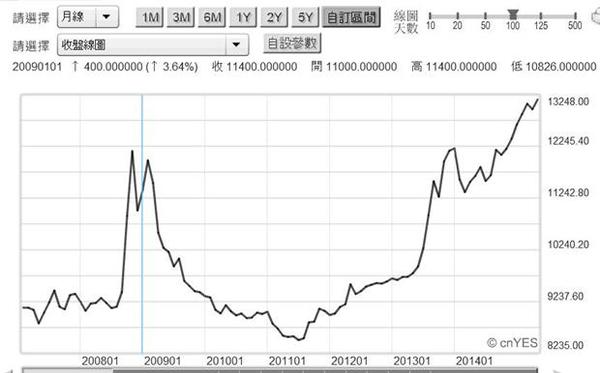Click the closing value 收 11400.000000
This screenshot has height=373, width=600.
tap(254, 67)
